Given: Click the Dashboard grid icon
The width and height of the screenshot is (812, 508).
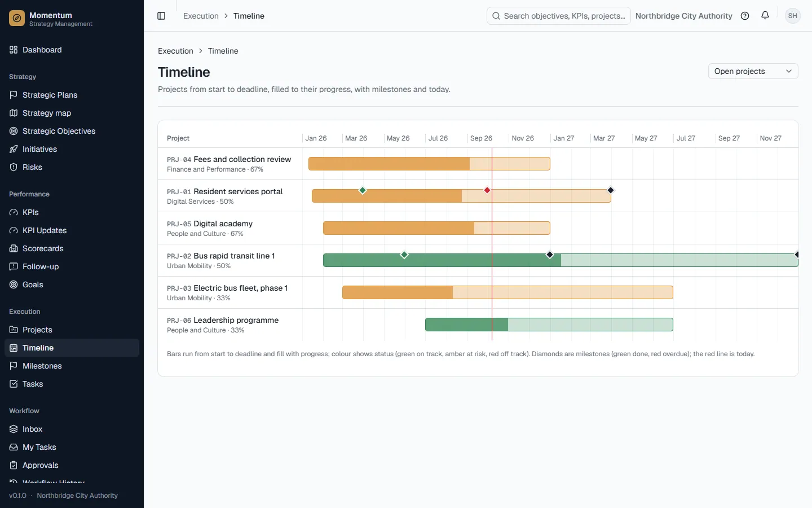Looking at the screenshot, I should tap(14, 50).
